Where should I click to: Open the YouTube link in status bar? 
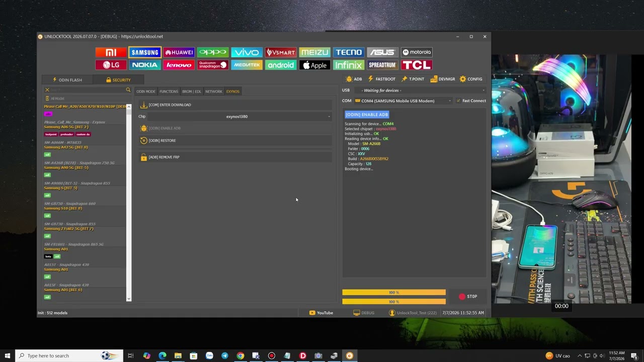pos(321,313)
